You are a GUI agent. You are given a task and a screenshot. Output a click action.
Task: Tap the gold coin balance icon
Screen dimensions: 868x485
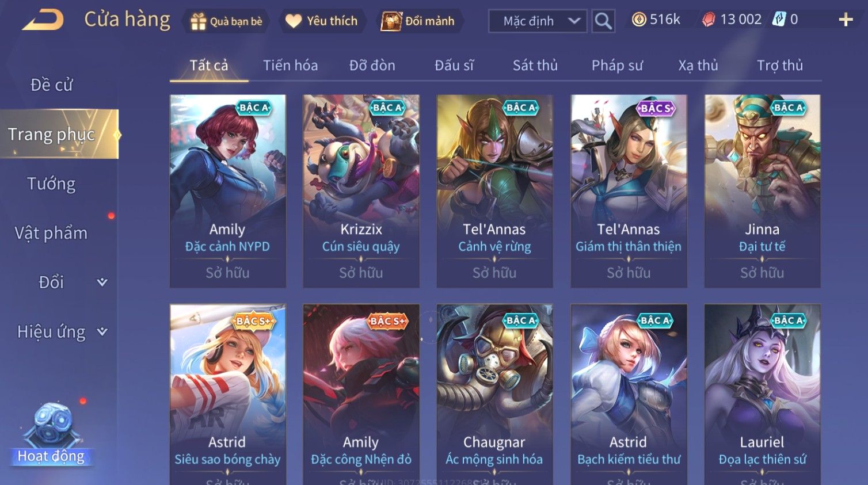[x=639, y=20]
